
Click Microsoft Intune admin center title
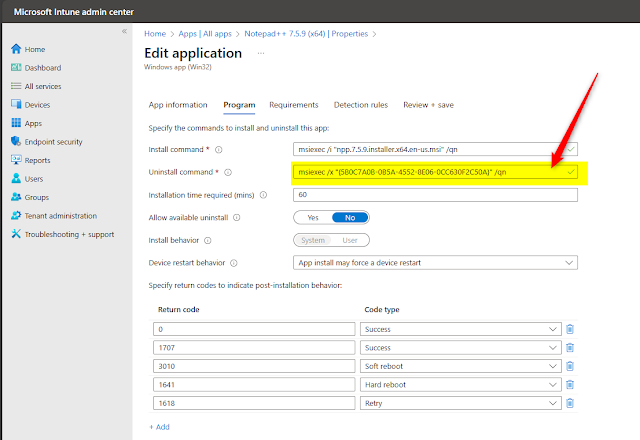pyautogui.click(x=73, y=12)
